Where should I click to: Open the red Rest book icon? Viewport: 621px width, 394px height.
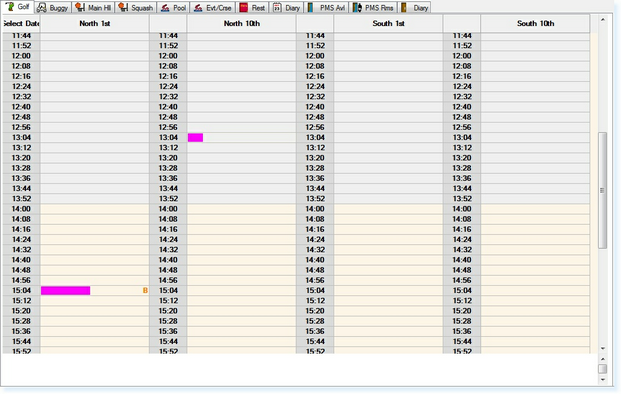[x=244, y=8]
